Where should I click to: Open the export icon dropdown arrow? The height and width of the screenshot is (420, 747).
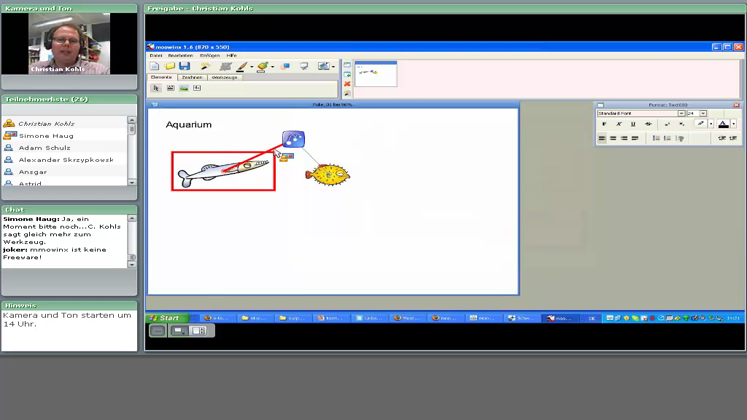[333, 67]
